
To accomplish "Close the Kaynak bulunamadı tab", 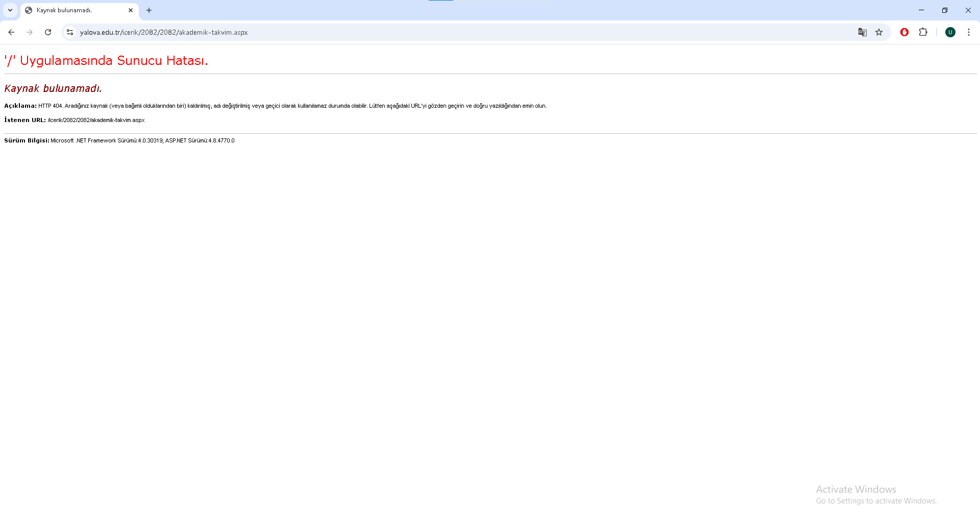I will point(131,10).
